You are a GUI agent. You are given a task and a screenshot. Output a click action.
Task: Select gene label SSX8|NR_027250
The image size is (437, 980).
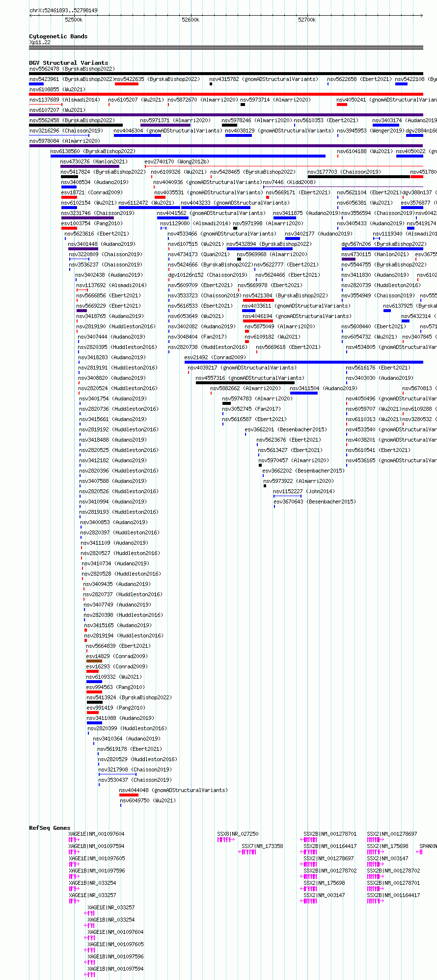pos(238,834)
